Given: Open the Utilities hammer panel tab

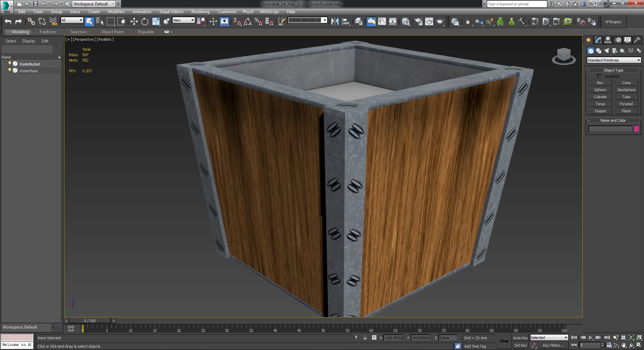Looking at the screenshot, I should tap(637, 40).
